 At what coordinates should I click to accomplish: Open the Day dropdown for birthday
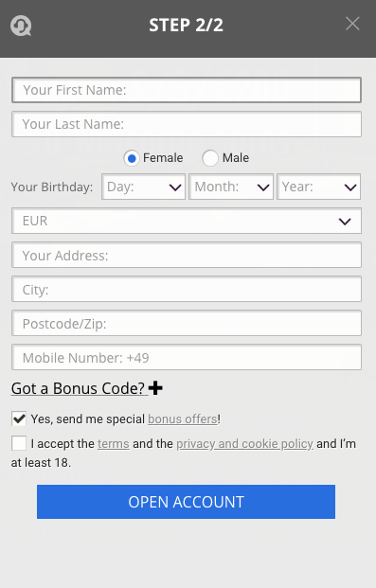click(x=143, y=187)
